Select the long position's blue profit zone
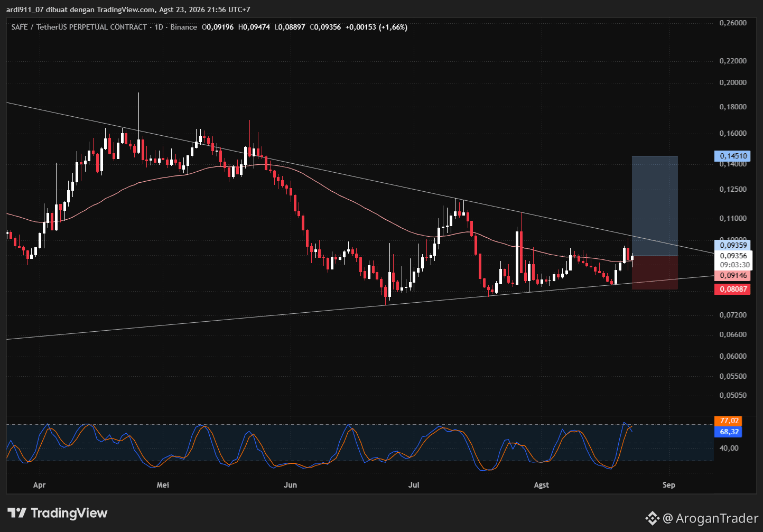Image resolution: width=763 pixels, height=532 pixels. pyautogui.click(x=655, y=206)
